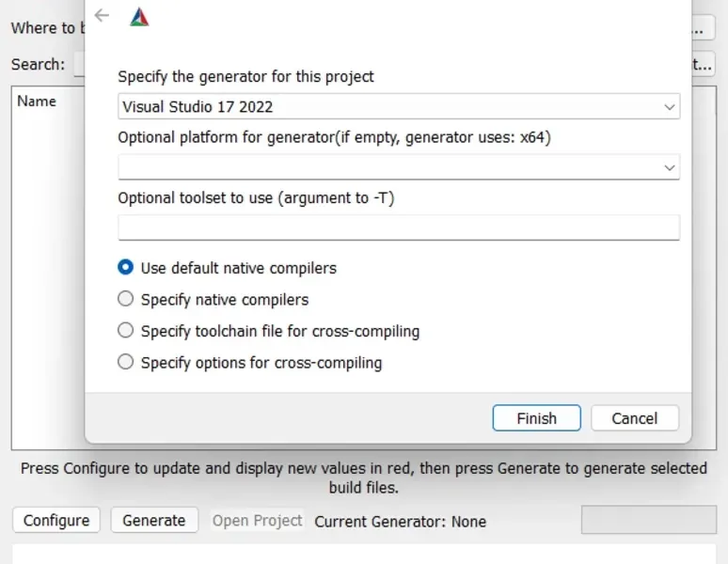Click the Search field beside the Search label
The width and height of the screenshot is (728, 564).
coord(78,65)
